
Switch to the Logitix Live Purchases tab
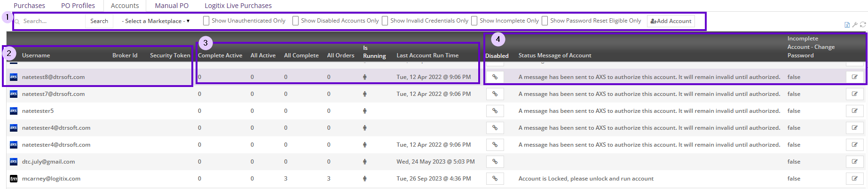tap(238, 6)
